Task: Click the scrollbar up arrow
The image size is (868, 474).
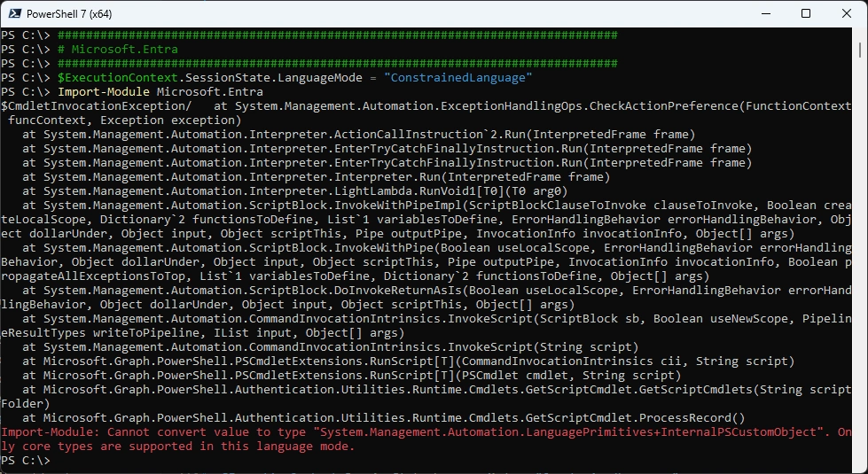Action: click(860, 35)
